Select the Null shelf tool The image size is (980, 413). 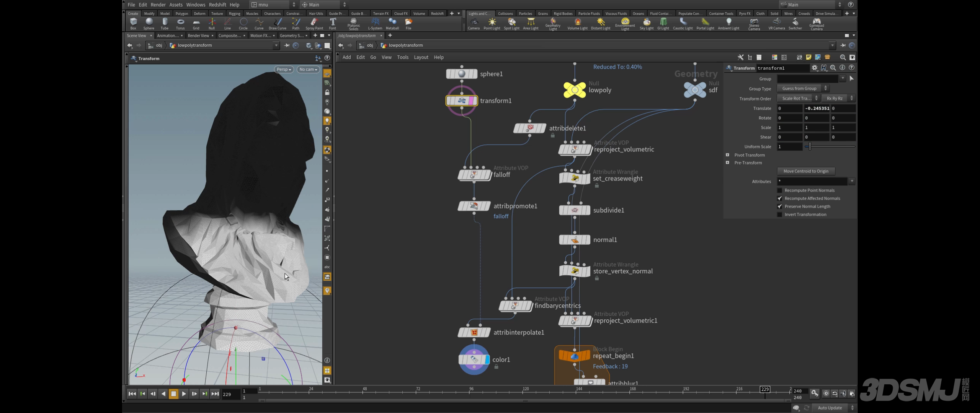[x=212, y=24]
